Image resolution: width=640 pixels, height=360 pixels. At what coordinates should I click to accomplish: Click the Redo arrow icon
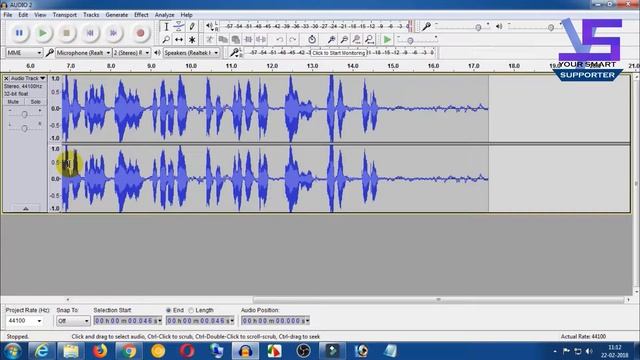pyautogui.click(x=293, y=40)
